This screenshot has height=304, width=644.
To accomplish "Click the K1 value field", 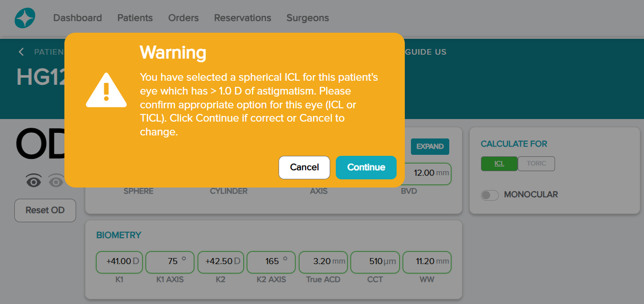I will click(x=119, y=262).
